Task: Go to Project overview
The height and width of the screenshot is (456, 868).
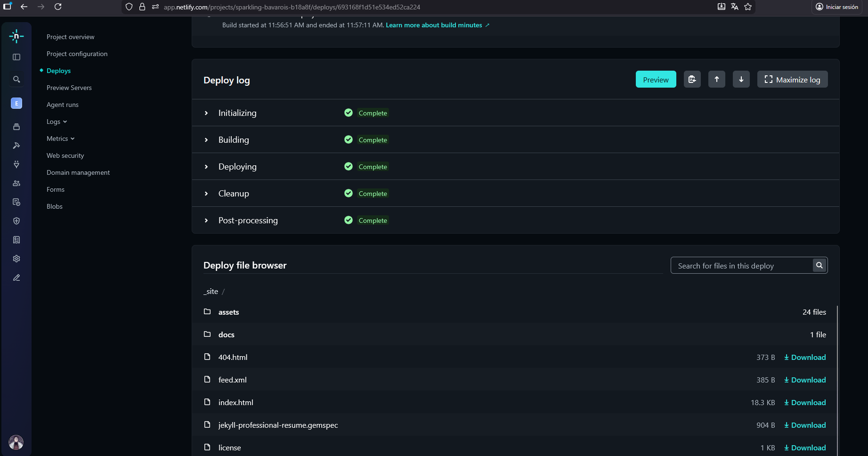Action: (x=70, y=37)
